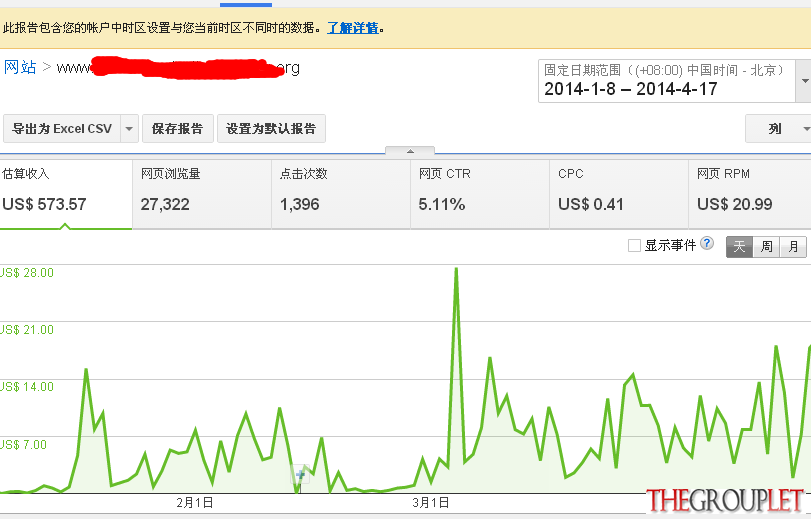The image size is (811, 519).
Task: Click the US$ 28.00 axis label
Action: [x=27, y=273]
